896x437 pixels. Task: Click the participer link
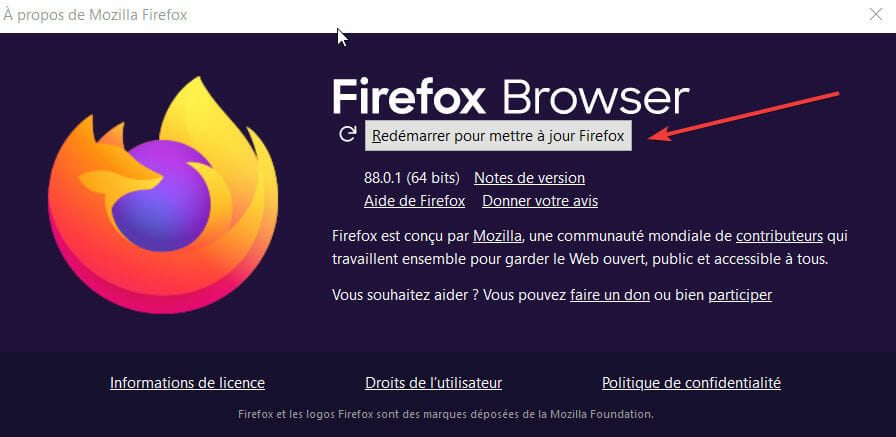pos(740,295)
